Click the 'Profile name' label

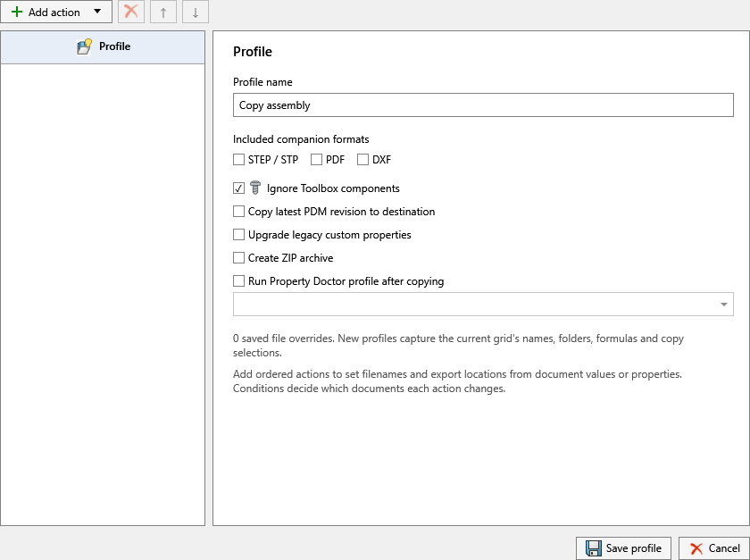(262, 82)
